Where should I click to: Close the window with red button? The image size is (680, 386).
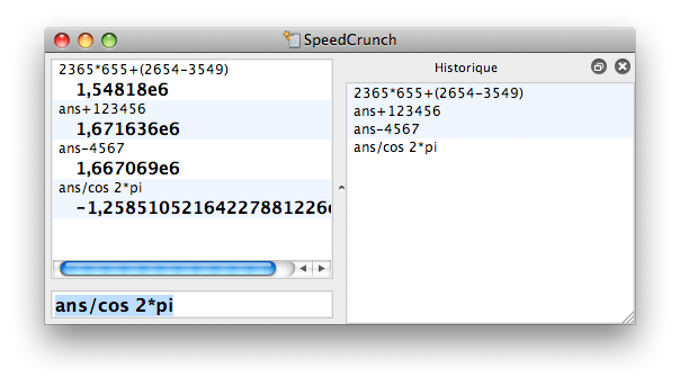click(62, 40)
